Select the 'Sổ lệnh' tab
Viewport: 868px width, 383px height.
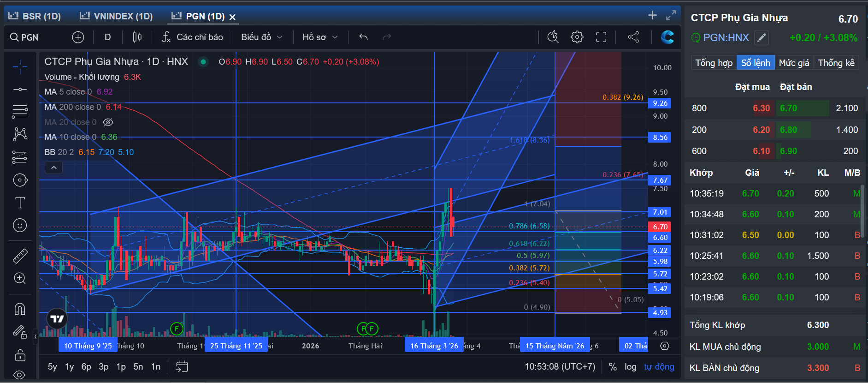pos(756,63)
